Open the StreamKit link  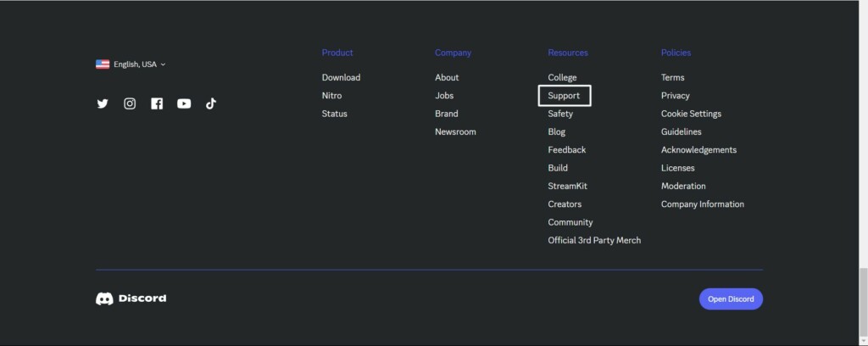click(x=567, y=186)
